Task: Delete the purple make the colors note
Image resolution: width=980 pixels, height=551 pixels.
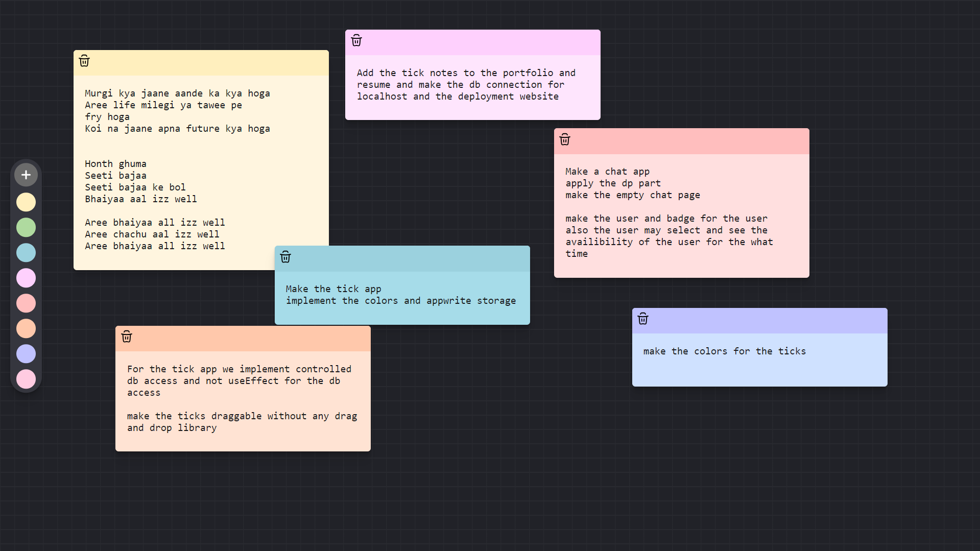Action: pyautogui.click(x=643, y=320)
